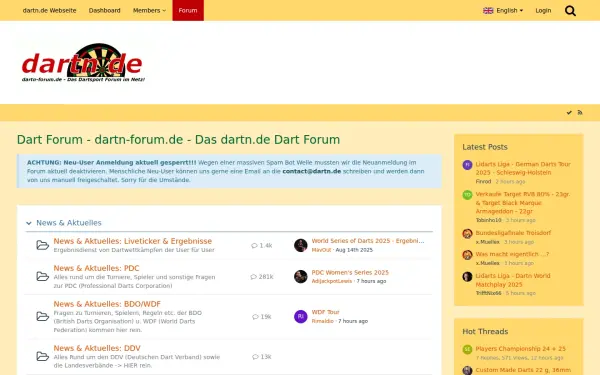Screen dimensions: 600x375
Task: Click contact@dartn.de email link
Action: coord(311,171)
